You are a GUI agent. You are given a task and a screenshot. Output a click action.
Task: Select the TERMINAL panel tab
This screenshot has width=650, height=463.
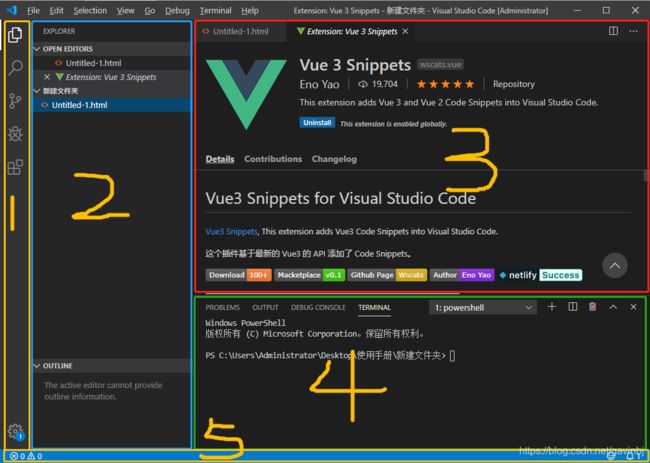click(374, 308)
